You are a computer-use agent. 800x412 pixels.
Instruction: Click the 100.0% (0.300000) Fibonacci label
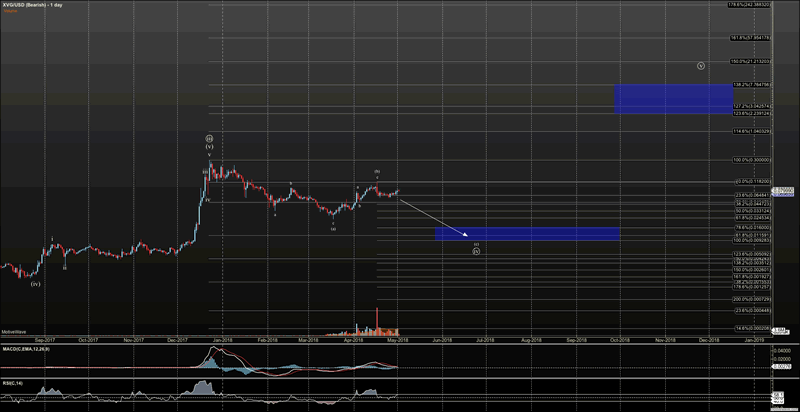(x=751, y=160)
